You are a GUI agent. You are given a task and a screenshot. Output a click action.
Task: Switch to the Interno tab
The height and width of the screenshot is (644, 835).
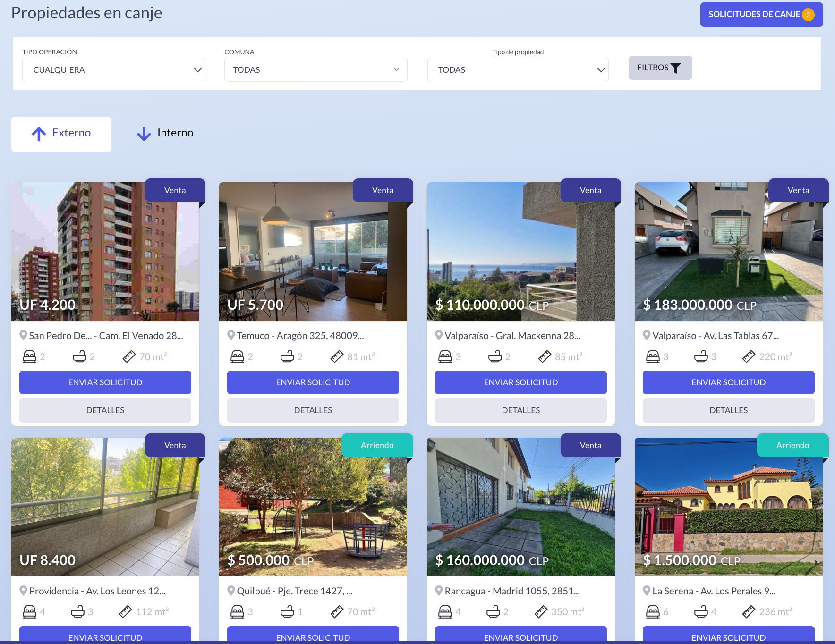165,134
